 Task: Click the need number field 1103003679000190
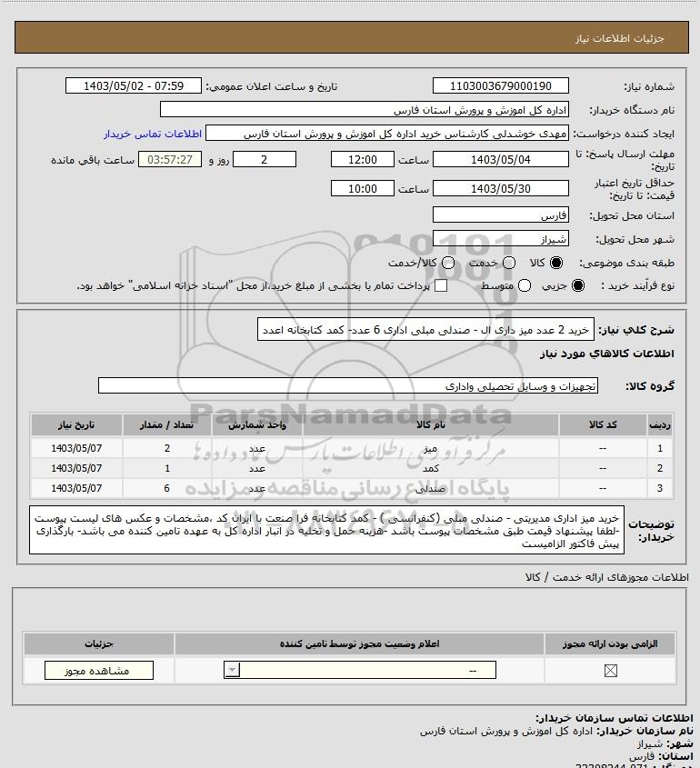point(501,85)
